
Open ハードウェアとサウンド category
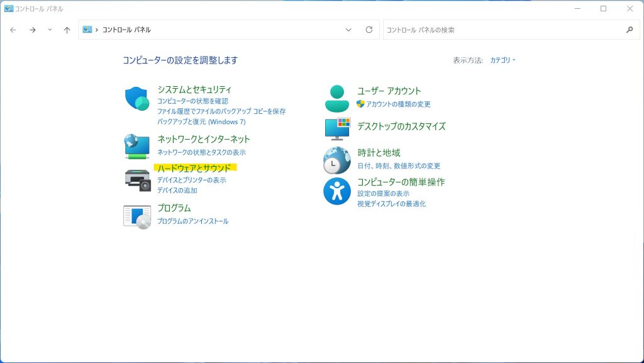click(x=194, y=168)
